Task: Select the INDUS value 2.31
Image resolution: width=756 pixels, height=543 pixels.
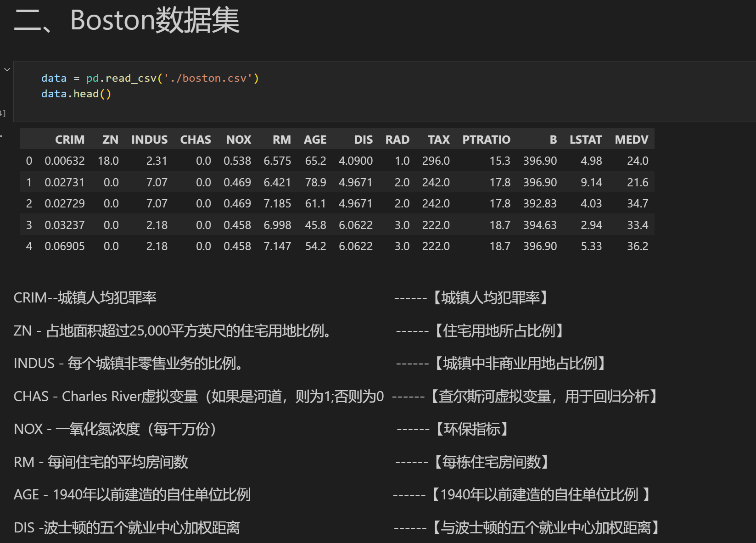Action: point(157,161)
